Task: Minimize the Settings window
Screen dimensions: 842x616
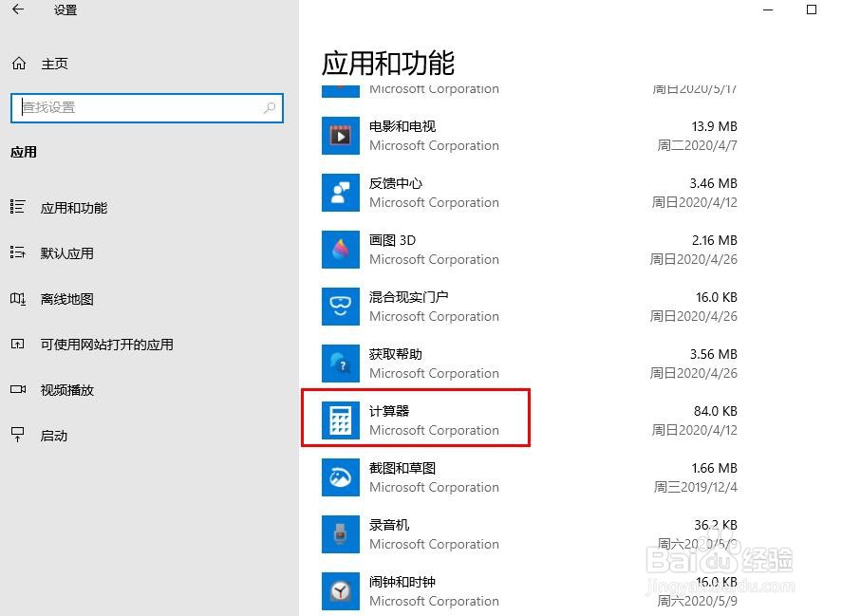Action: click(768, 9)
